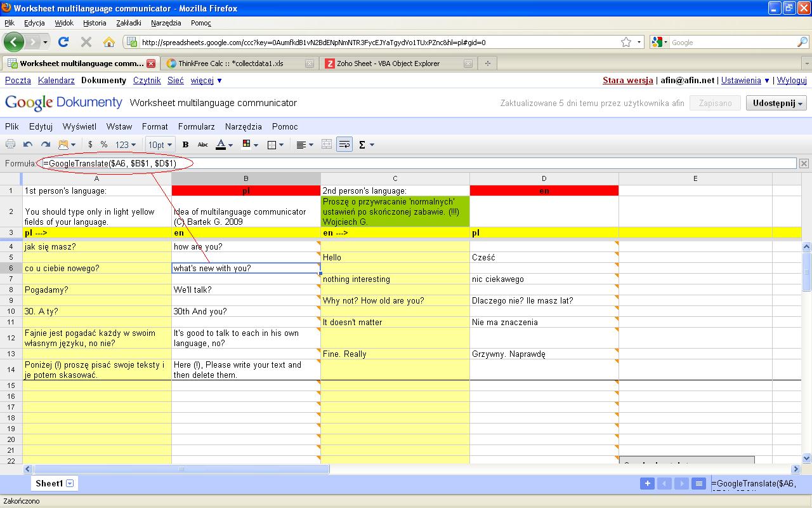The image size is (812, 508).
Task: Open the text alignment dropdown
Action: pos(304,145)
